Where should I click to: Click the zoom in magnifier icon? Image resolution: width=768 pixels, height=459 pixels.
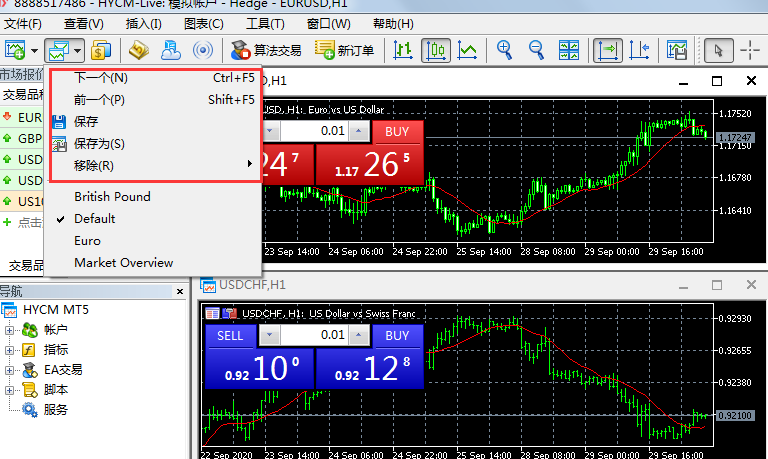point(505,49)
